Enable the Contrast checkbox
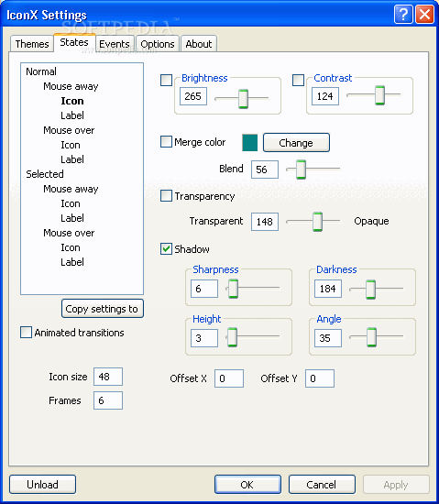This screenshot has height=504, width=439. (x=298, y=80)
